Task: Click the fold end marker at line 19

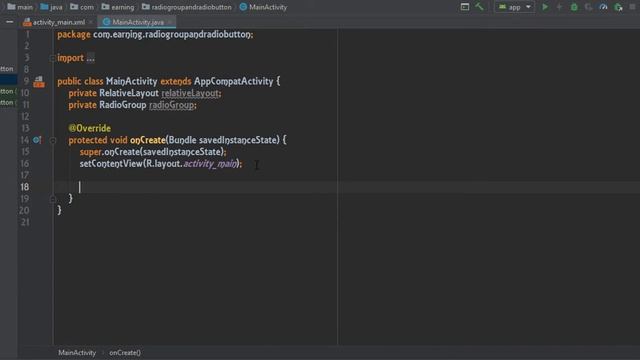Action: [53, 199]
